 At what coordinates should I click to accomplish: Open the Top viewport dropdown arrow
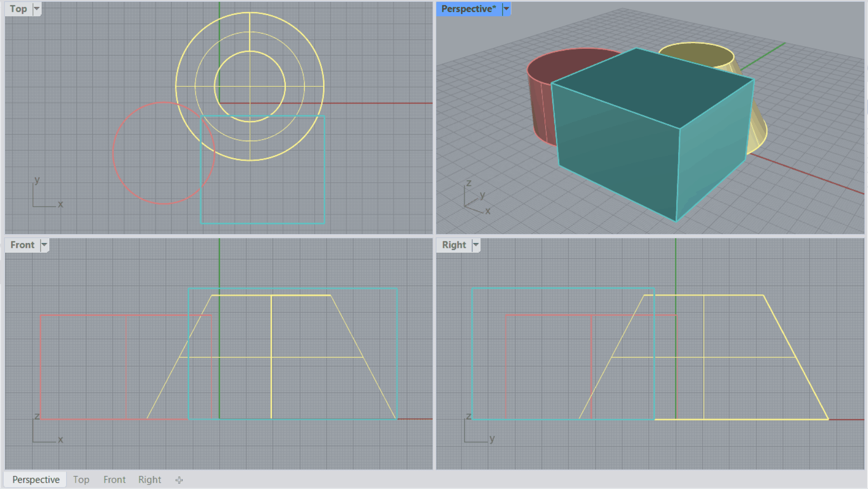pos(37,9)
